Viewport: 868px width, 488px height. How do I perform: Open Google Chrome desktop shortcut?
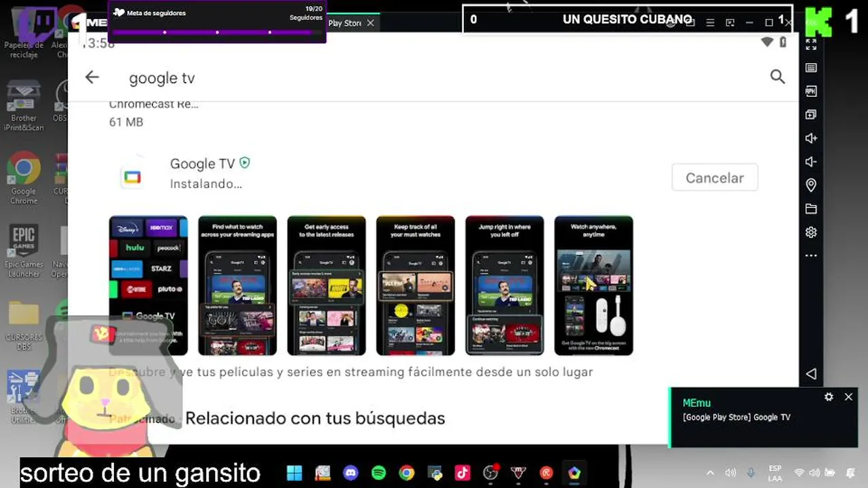pos(24,178)
